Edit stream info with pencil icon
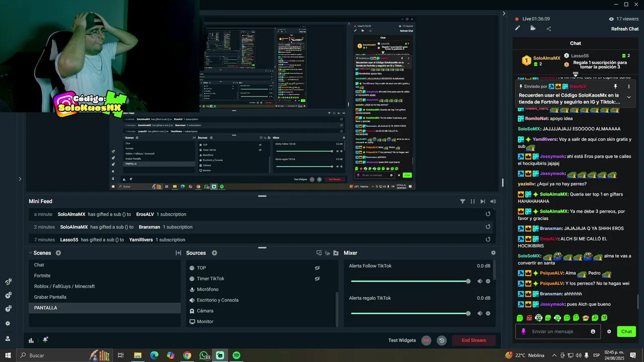Viewport: 644px width, 362px height. tap(518, 28)
